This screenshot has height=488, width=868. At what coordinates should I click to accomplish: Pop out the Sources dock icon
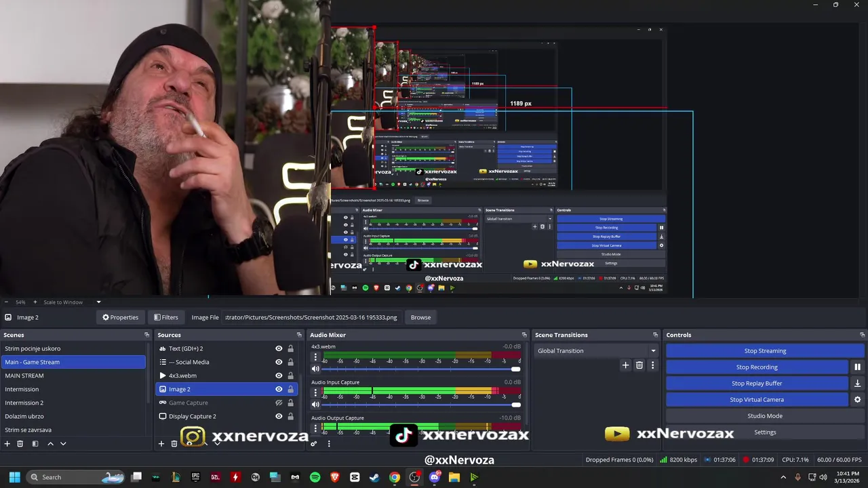(299, 335)
